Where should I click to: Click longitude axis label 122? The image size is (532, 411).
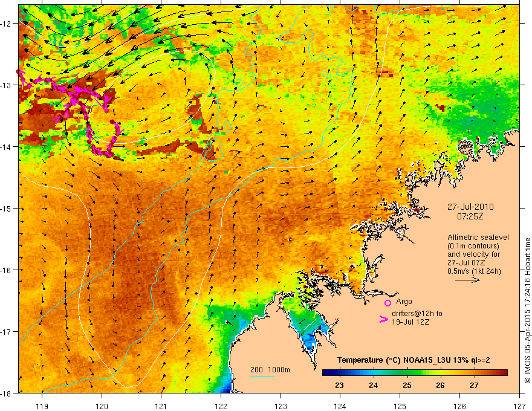click(221, 406)
